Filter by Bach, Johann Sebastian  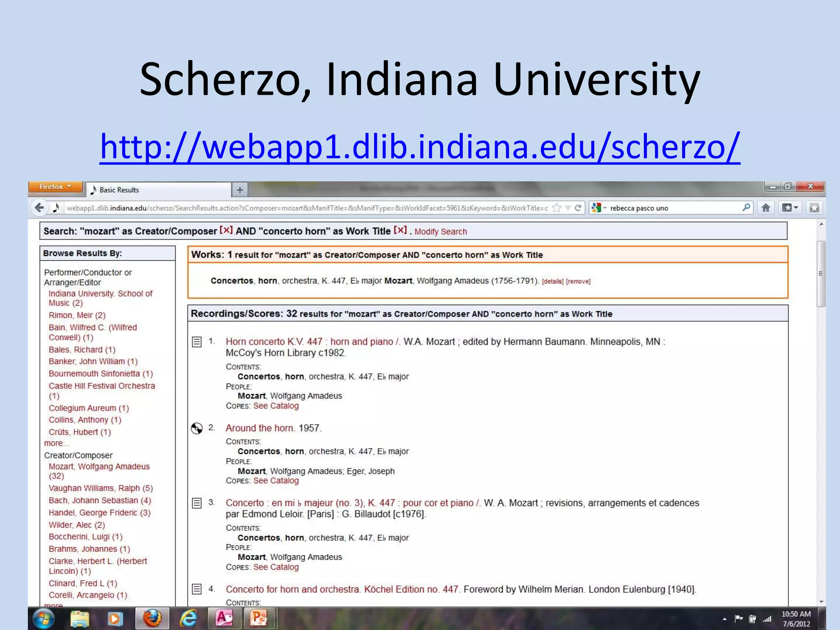(100, 500)
